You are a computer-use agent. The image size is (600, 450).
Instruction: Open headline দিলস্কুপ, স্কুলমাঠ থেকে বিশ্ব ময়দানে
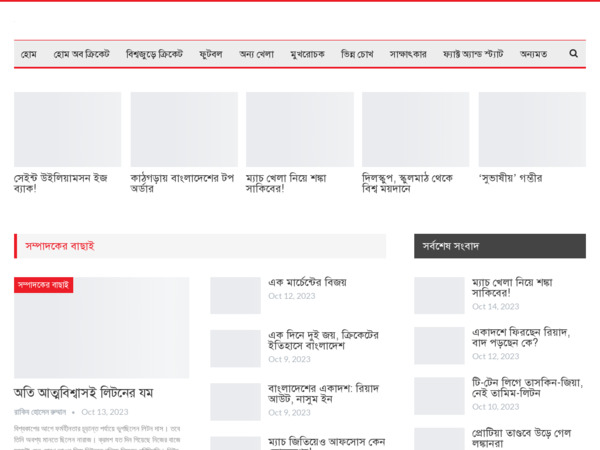point(407,183)
